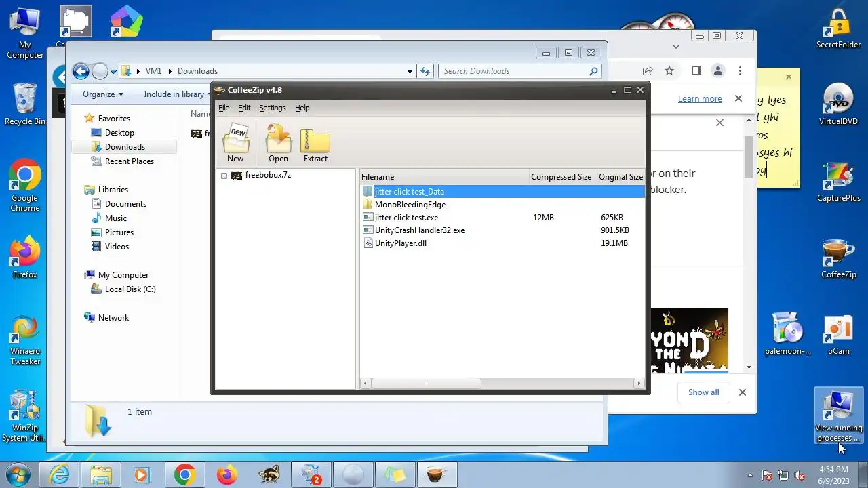
Task: Open the Edit menu in CoffeeZip
Action: [x=244, y=108]
